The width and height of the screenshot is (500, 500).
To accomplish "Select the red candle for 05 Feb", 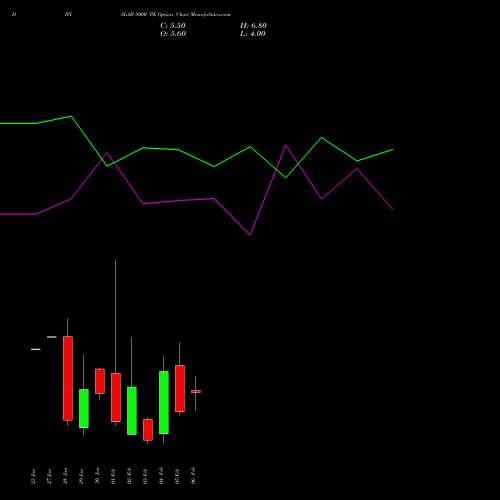I will pos(180,388).
